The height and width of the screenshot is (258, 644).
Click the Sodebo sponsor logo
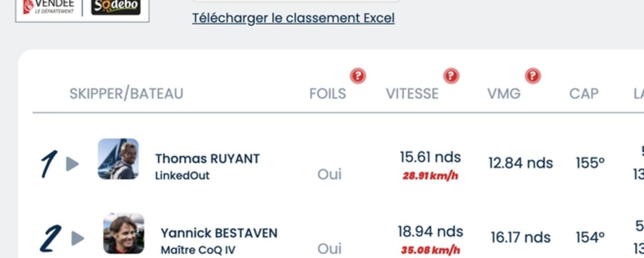point(116,6)
